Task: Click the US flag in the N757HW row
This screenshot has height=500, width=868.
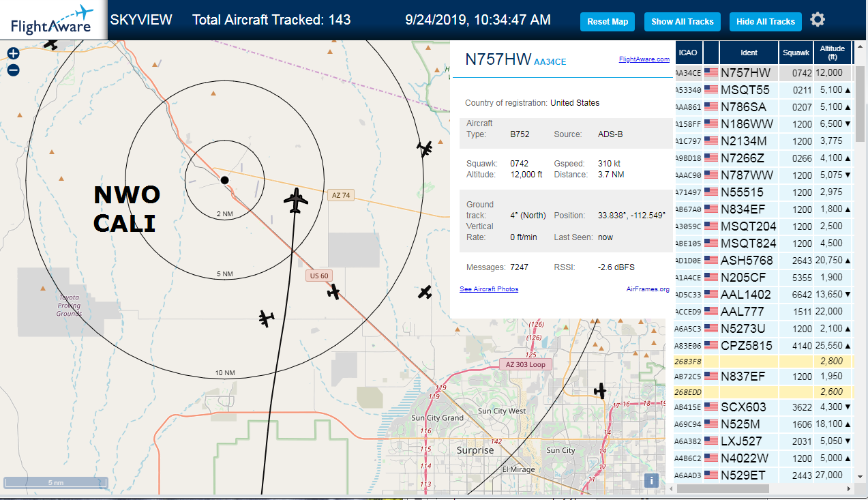Action: (711, 73)
